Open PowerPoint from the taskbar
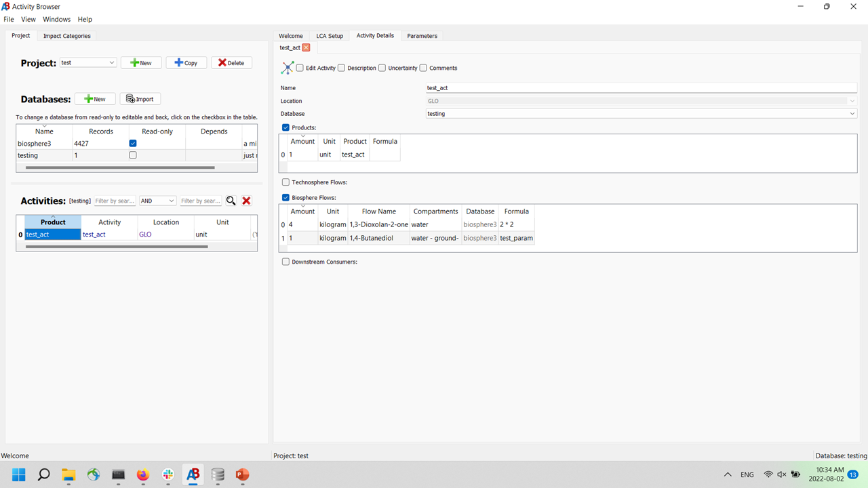The width and height of the screenshot is (868, 488). pos(243,474)
